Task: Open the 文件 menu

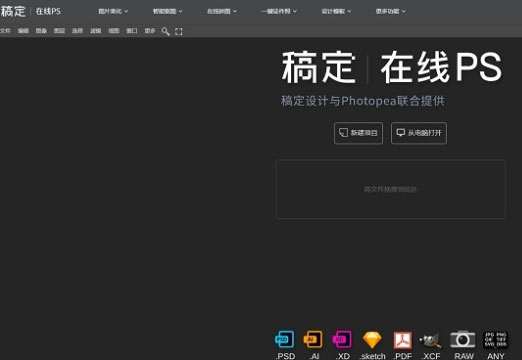Action: [x=5, y=31]
